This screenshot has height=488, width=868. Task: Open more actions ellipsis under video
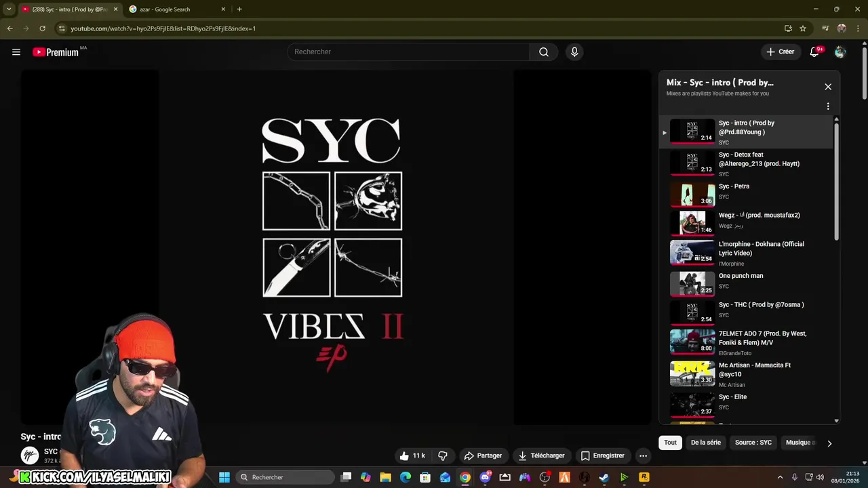pos(643,455)
